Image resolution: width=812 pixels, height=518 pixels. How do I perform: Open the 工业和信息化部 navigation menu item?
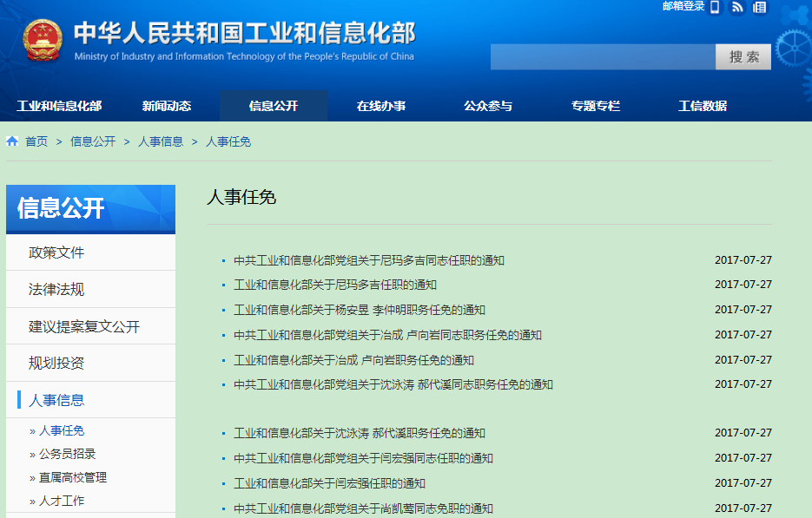pyautogui.click(x=59, y=106)
